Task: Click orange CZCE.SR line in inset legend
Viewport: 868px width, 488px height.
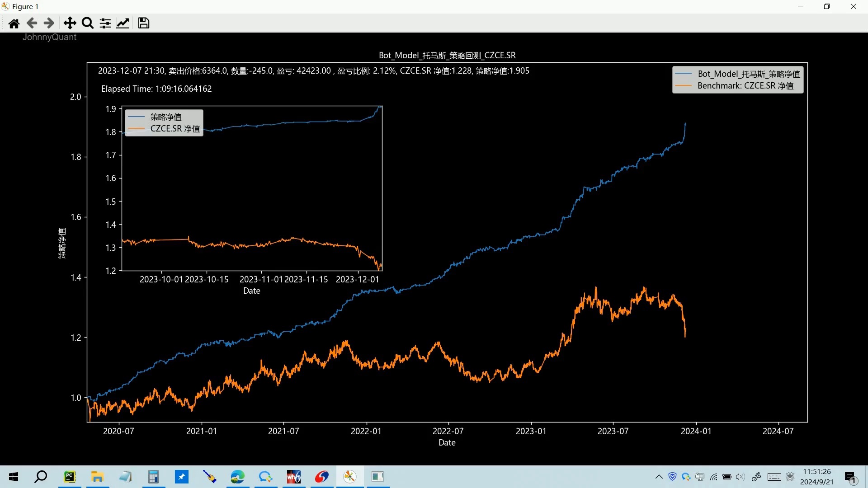Action: pyautogui.click(x=136, y=129)
